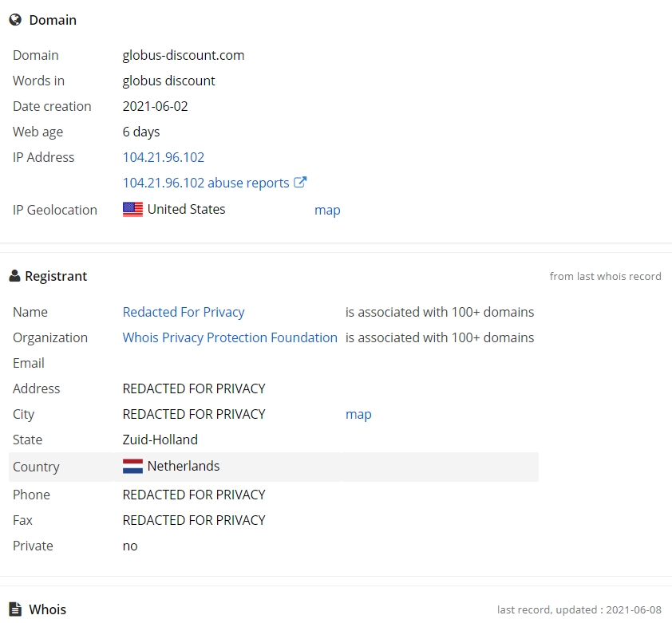
Task: Click the document icon beside Whois heading
Action: (15, 609)
